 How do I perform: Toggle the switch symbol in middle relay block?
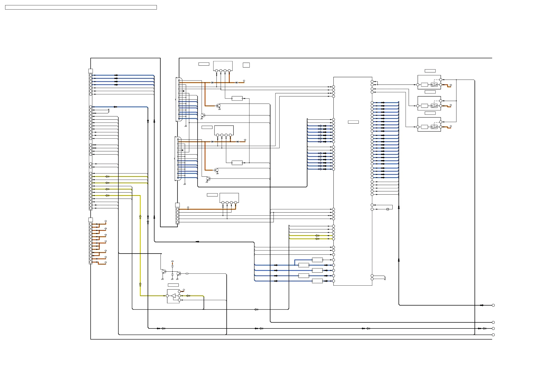pos(434,106)
